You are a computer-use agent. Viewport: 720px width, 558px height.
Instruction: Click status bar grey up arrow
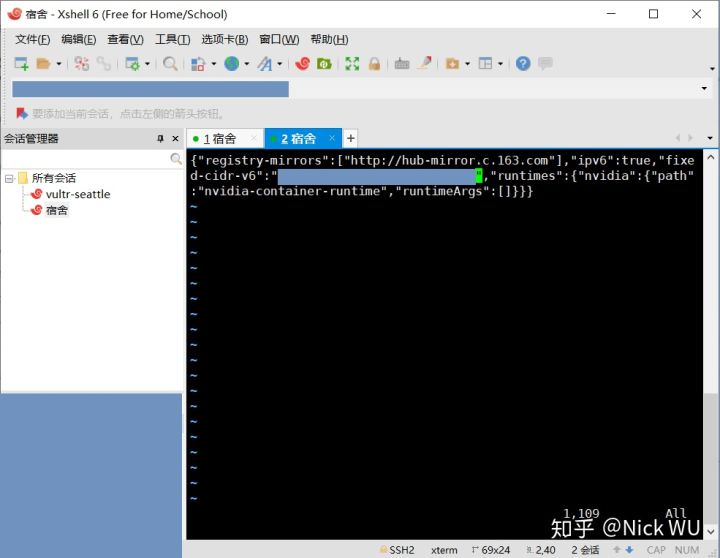(617, 550)
